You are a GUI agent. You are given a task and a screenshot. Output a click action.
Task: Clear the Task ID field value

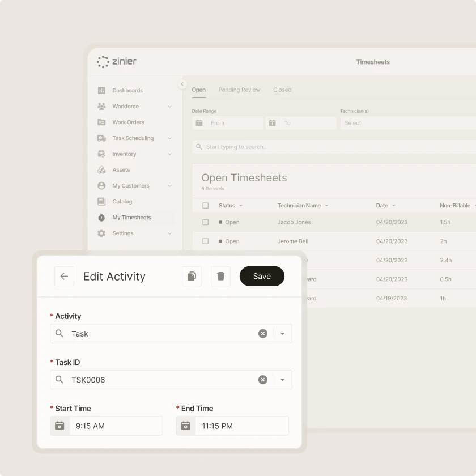pyautogui.click(x=263, y=380)
